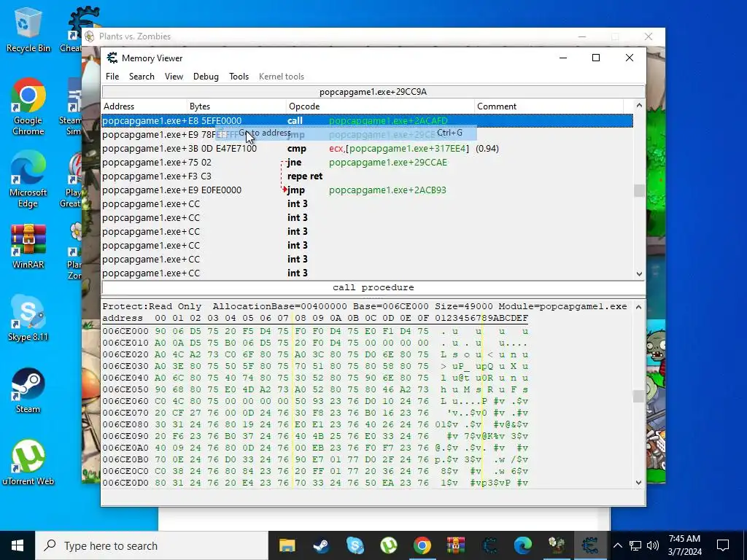The height and width of the screenshot is (560, 747).
Task: Open uTorrent Web desktop shortcut
Action: [x=28, y=462]
